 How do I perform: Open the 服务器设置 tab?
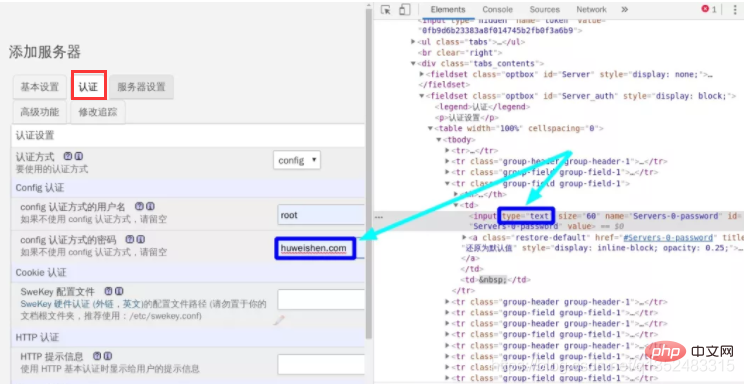(141, 87)
